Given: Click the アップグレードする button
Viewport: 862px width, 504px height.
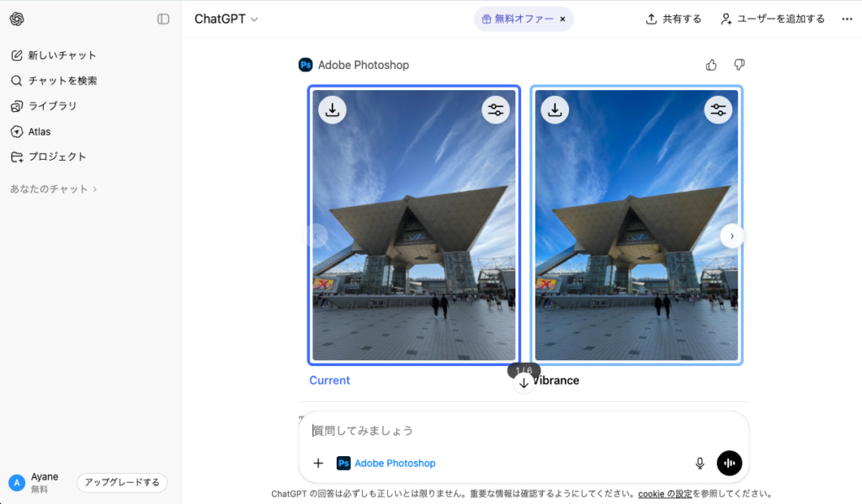Looking at the screenshot, I should (x=122, y=482).
